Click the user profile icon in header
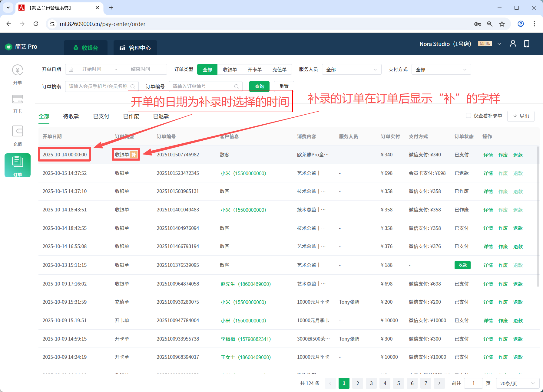 tap(513, 44)
